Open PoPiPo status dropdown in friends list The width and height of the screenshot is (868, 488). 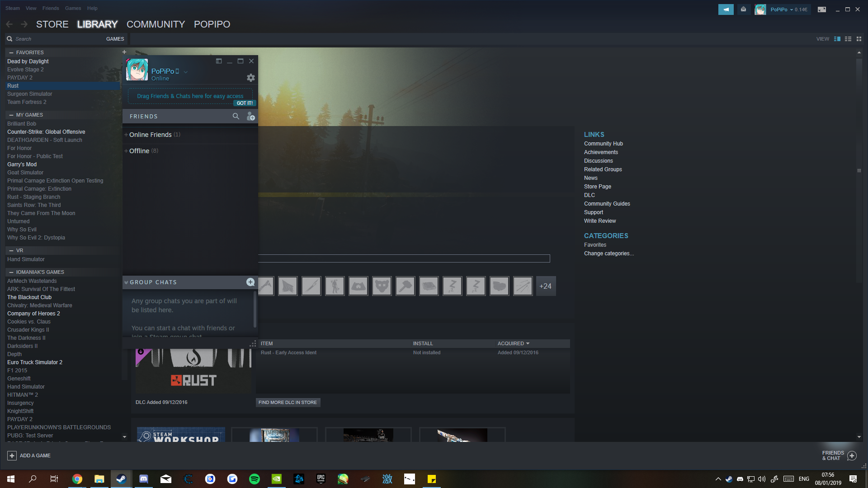click(x=186, y=71)
